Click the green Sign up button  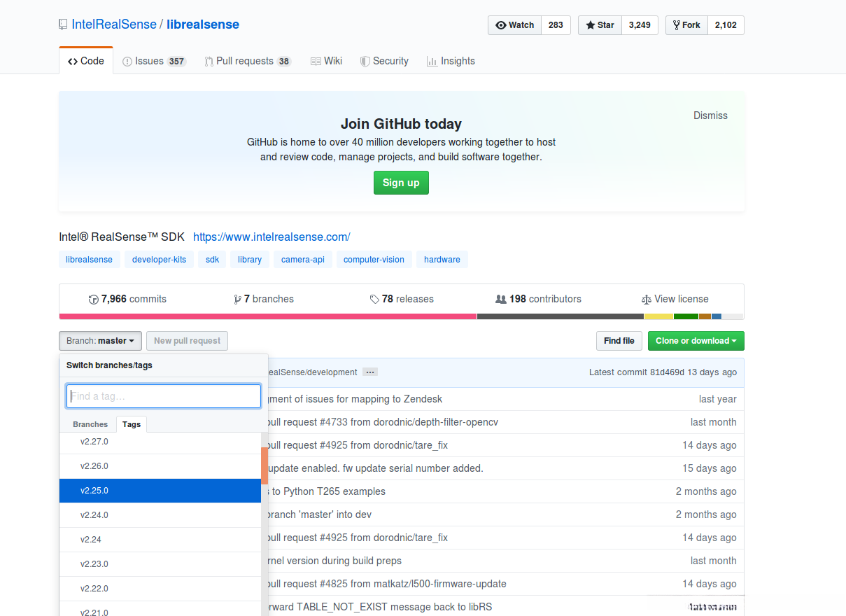click(401, 183)
